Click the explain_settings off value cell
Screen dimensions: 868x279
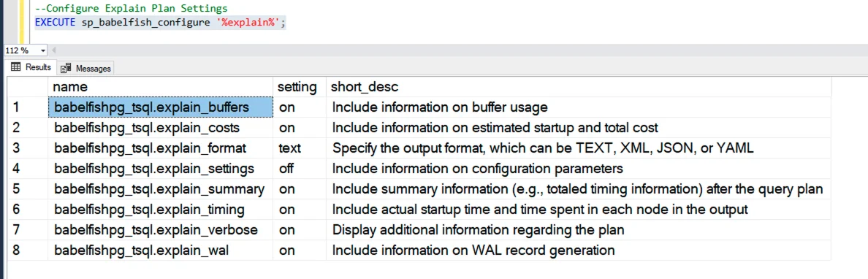tap(300, 169)
